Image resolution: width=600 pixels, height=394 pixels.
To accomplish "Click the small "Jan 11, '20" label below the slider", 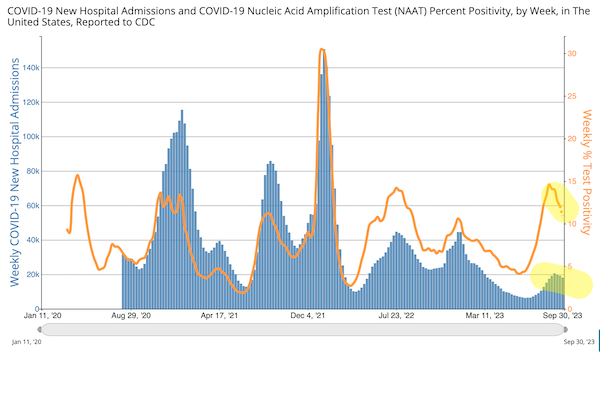I will click(26, 342).
